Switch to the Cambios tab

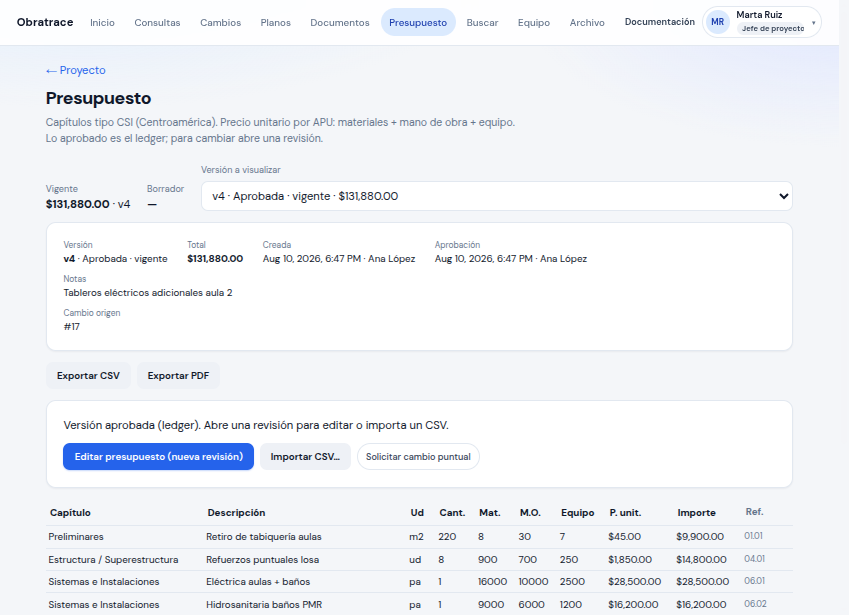coord(220,23)
